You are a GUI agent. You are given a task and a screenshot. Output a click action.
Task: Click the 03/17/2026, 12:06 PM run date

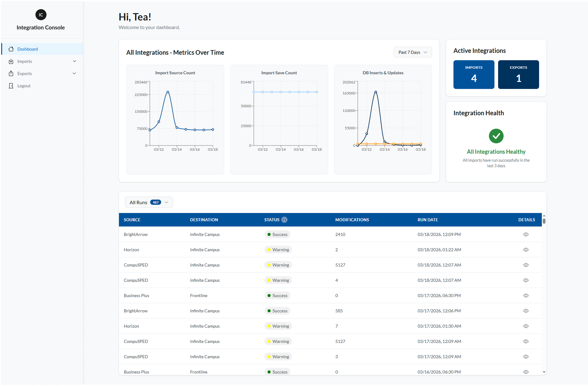point(439,311)
